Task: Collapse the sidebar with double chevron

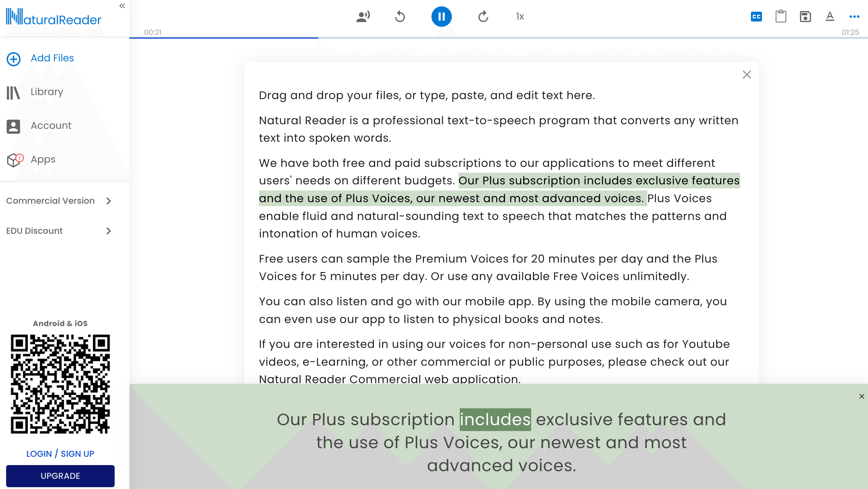Action: click(x=122, y=6)
